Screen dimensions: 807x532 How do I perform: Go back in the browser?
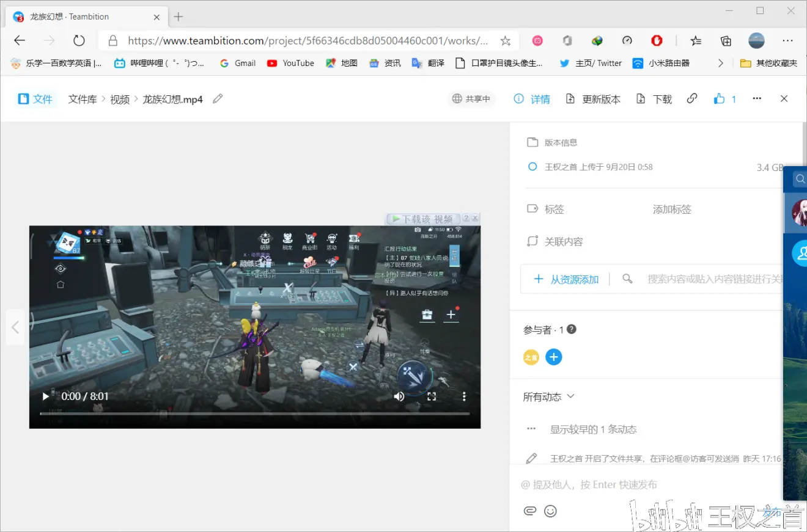(20, 40)
